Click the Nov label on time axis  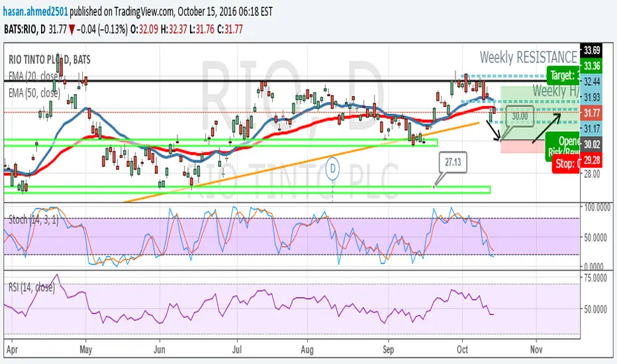click(536, 349)
